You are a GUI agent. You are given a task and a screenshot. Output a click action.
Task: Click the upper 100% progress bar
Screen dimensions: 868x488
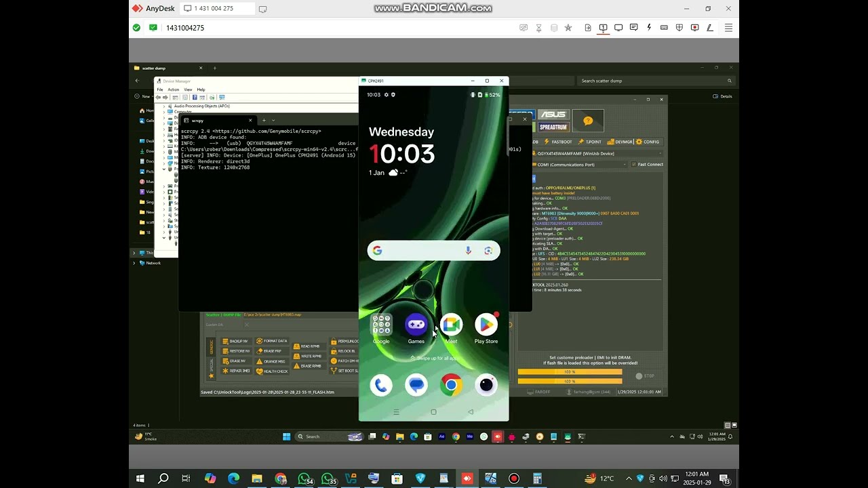pos(570,371)
